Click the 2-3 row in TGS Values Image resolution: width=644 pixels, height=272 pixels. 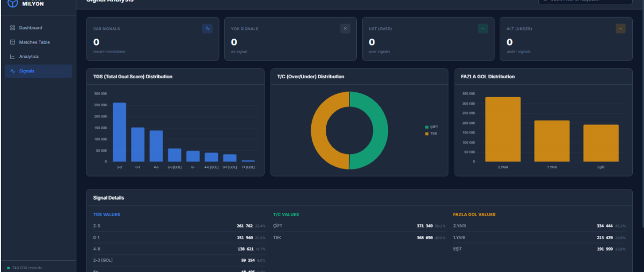(179, 226)
